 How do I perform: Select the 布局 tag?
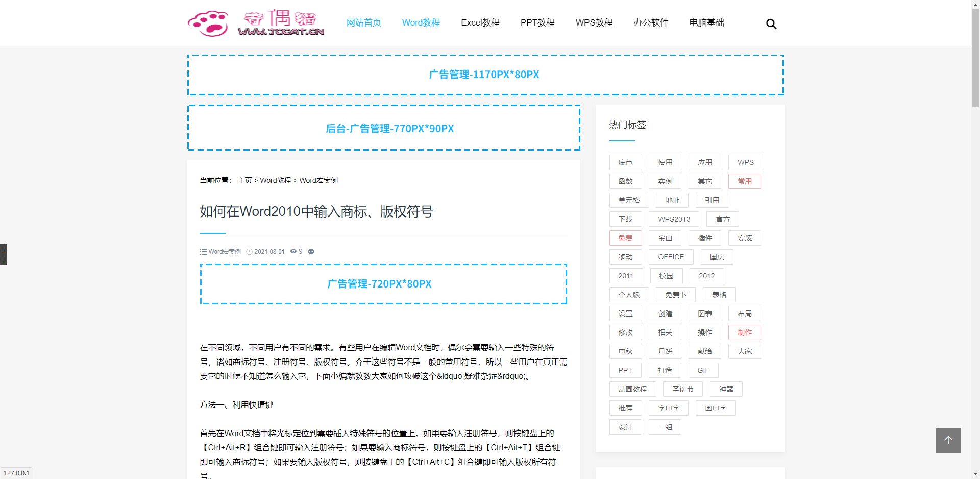(745, 314)
